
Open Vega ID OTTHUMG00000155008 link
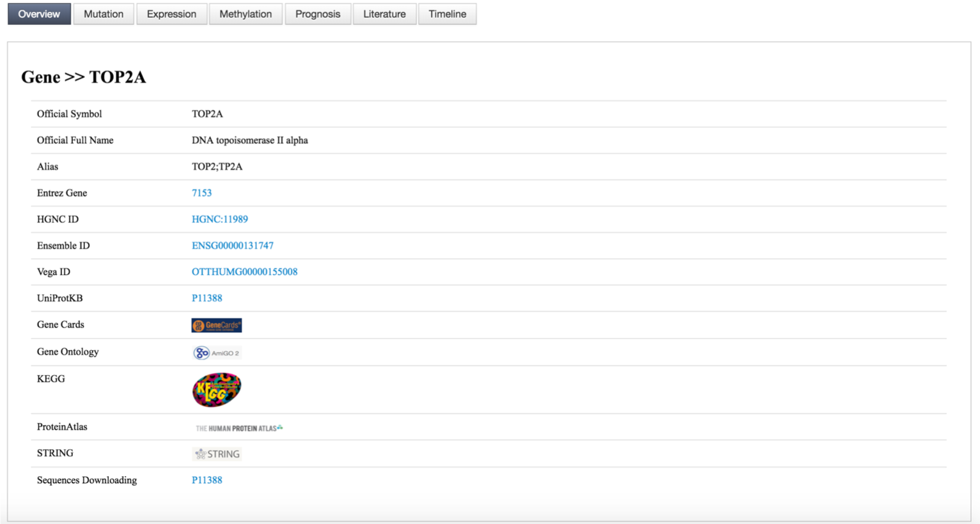point(244,272)
